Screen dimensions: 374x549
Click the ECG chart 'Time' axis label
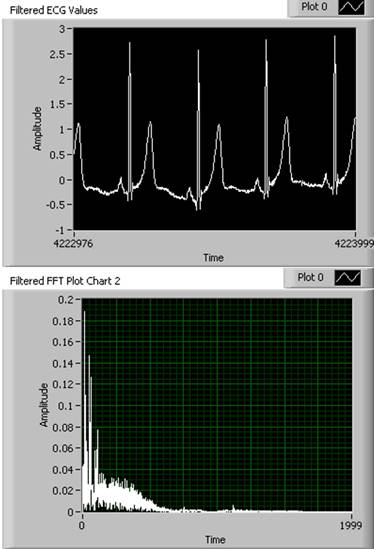pos(213,258)
